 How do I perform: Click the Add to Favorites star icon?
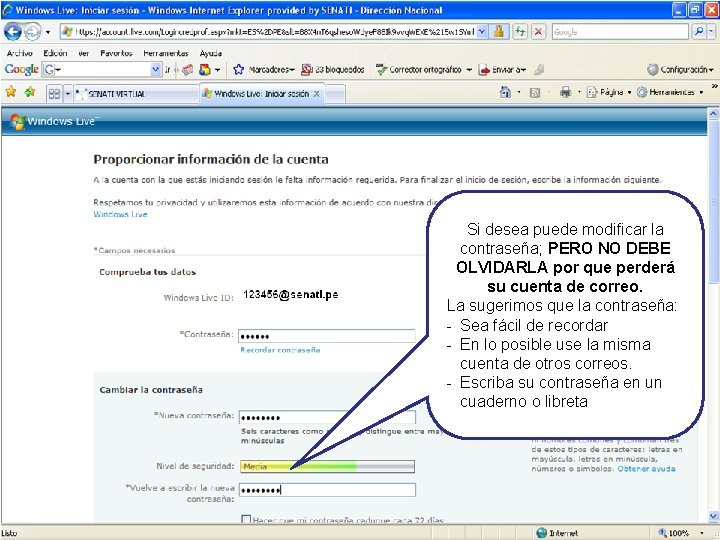click(x=30, y=92)
